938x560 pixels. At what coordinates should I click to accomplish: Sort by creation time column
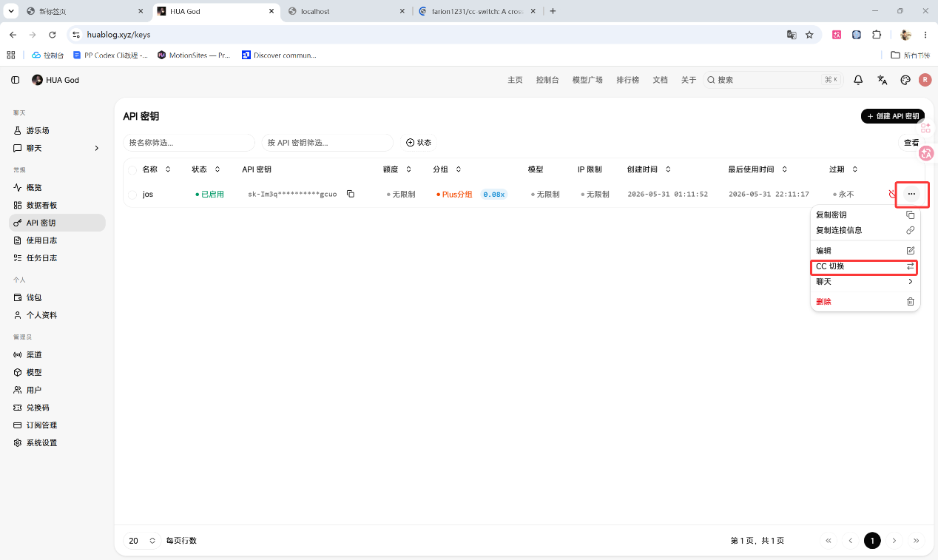point(649,169)
